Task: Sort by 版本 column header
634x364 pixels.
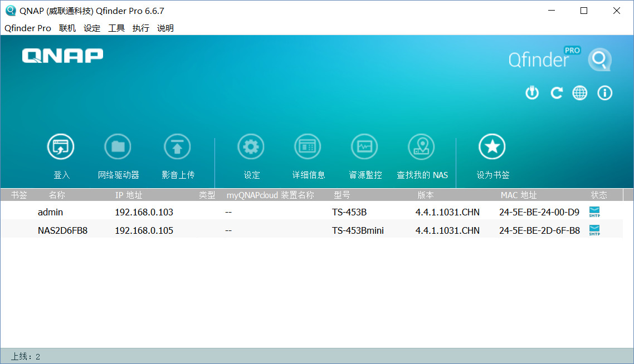Action: [426, 195]
